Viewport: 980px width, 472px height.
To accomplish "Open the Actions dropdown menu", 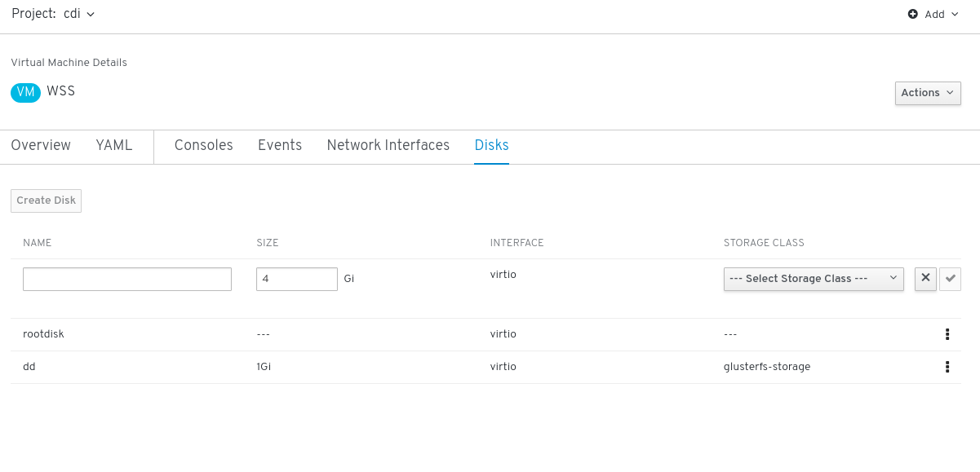I will click(928, 93).
